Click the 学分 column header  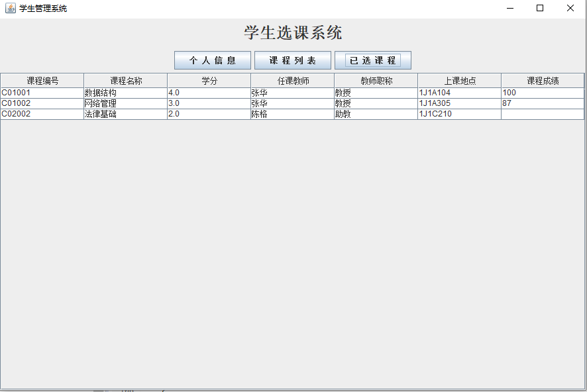(x=209, y=80)
